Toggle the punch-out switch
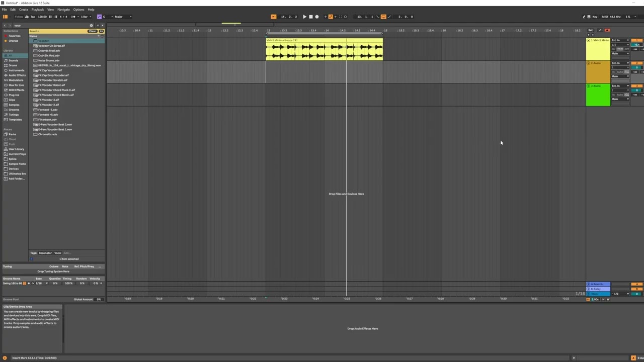 tap(389, 17)
